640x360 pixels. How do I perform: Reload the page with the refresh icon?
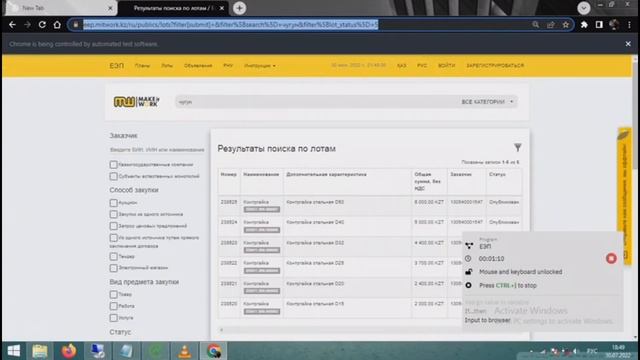tap(42, 25)
